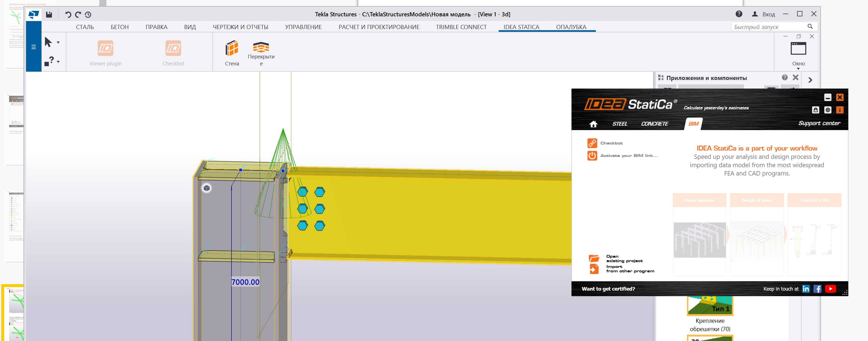The height and width of the screenshot is (341, 868).
Task: Open the STEEL tab in IDEA StatiCa
Action: coord(620,124)
